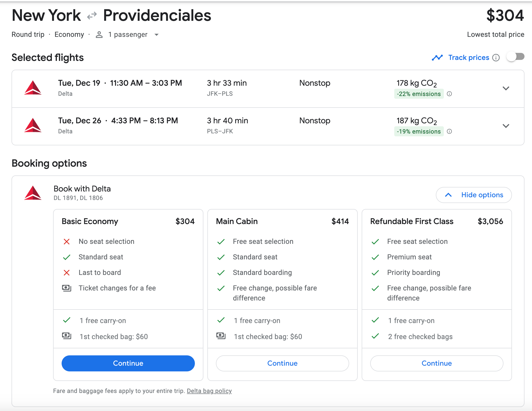Screen dimensions: 532x411
Task: Click the Delta logo on Dec 19 flight
Action: point(33,88)
